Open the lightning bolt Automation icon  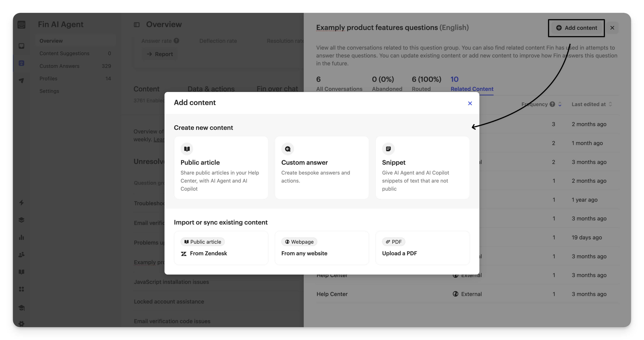(21, 202)
